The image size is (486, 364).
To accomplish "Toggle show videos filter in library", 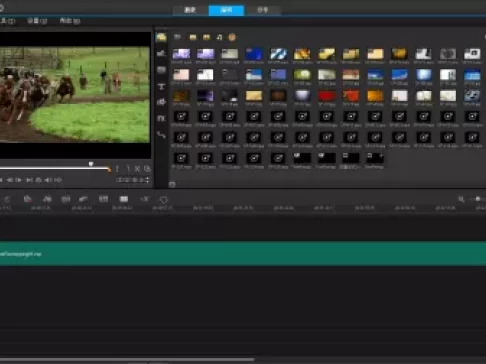I will (x=193, y=37).
